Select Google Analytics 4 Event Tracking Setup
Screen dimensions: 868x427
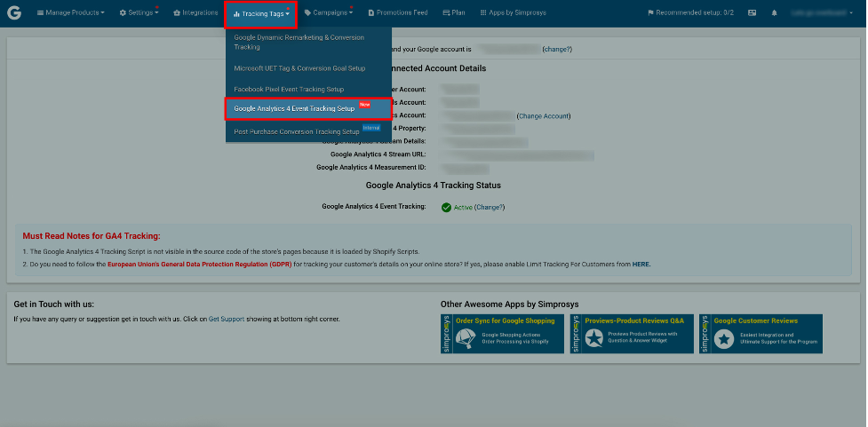coord(308,109)
